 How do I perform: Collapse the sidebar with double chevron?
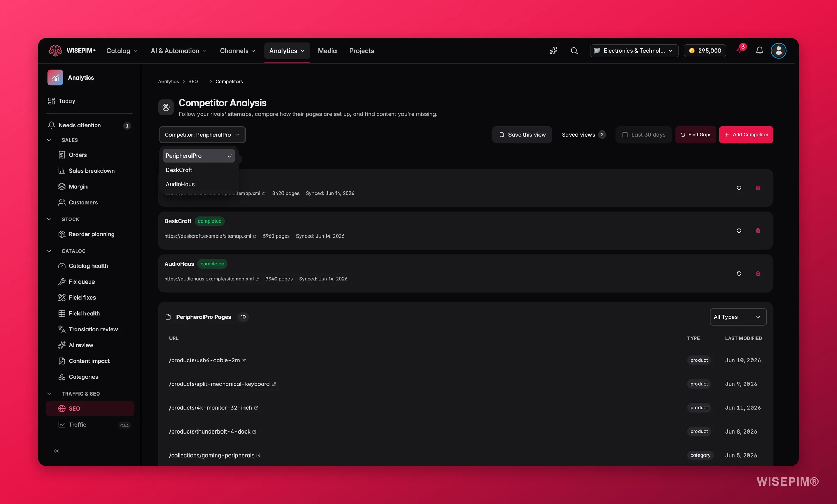(56, 451)
